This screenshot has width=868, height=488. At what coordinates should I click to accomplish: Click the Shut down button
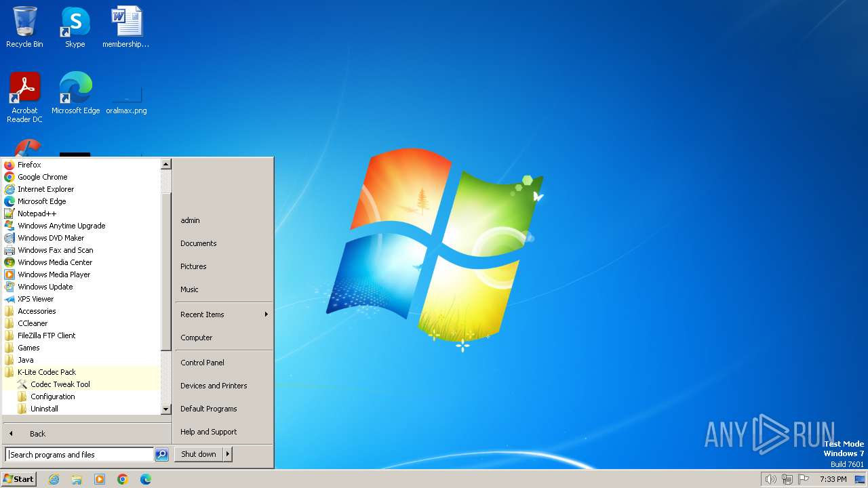coord(199,454)
